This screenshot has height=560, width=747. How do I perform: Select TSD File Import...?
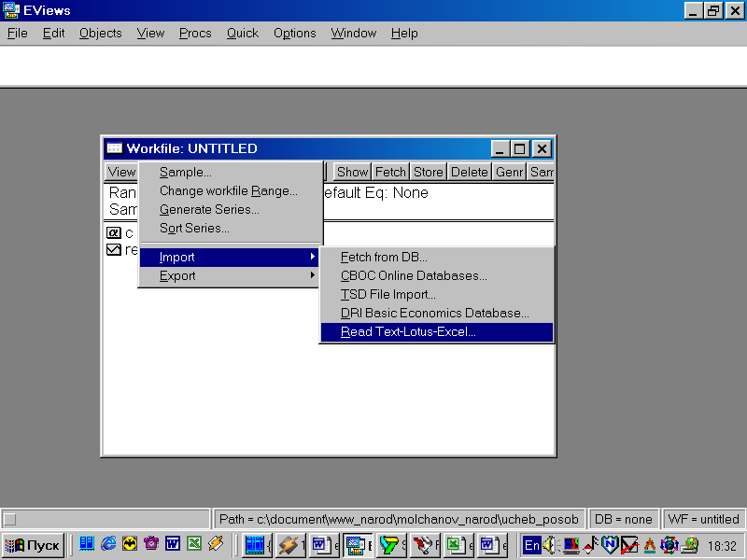(x=437, y=294)
